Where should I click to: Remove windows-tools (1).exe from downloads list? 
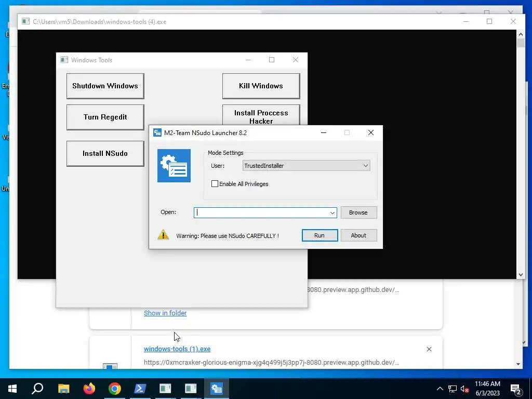429,349
